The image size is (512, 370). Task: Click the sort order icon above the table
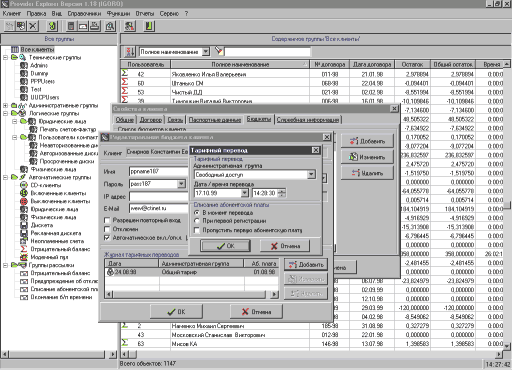pos(130,52)
